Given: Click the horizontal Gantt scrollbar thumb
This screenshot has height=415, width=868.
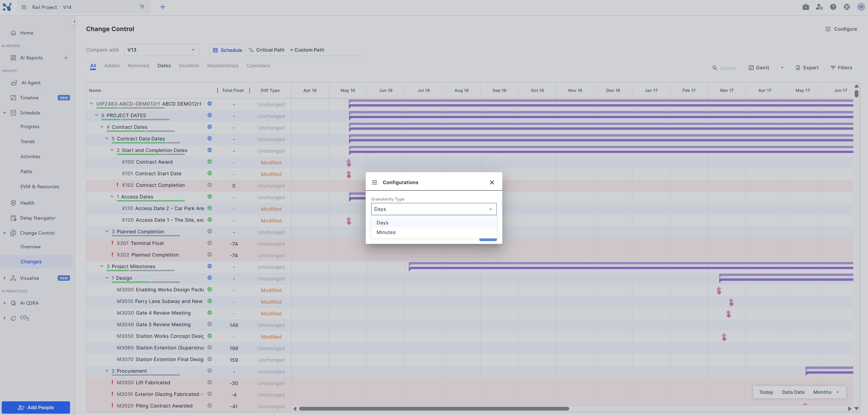Looking at the screenshot, I should pyautogui.click(x=434, y=409).
